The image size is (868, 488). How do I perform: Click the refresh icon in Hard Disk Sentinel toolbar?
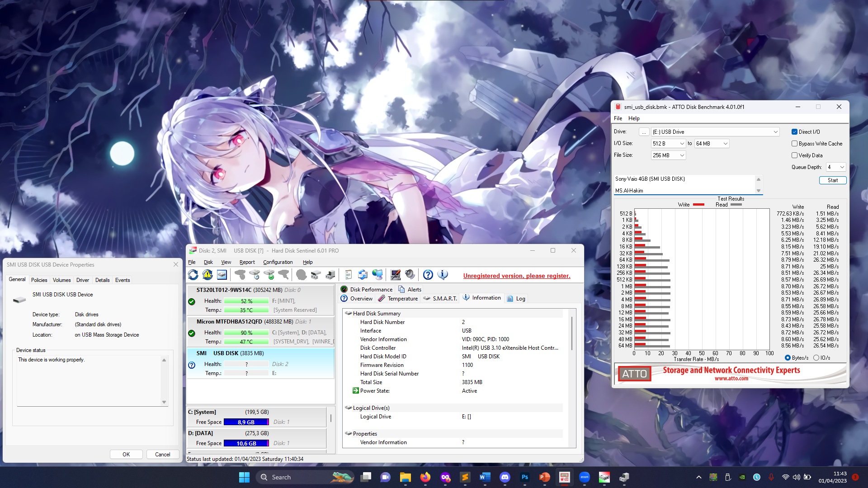193,275
